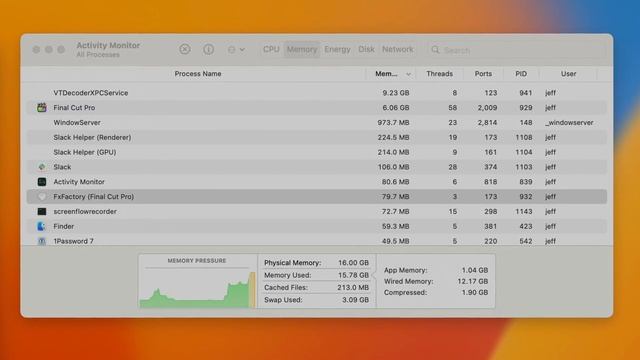The height and width of the screenshot is (360, 640).
Task: Sort by Process Name column header
Action: coord(198,74)
